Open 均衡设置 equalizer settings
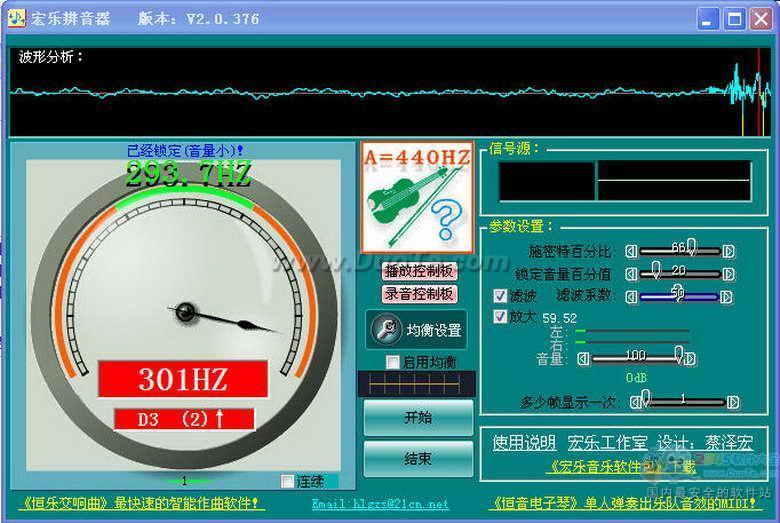This screenshot has height=523, width=780. [x=416, y=329]
